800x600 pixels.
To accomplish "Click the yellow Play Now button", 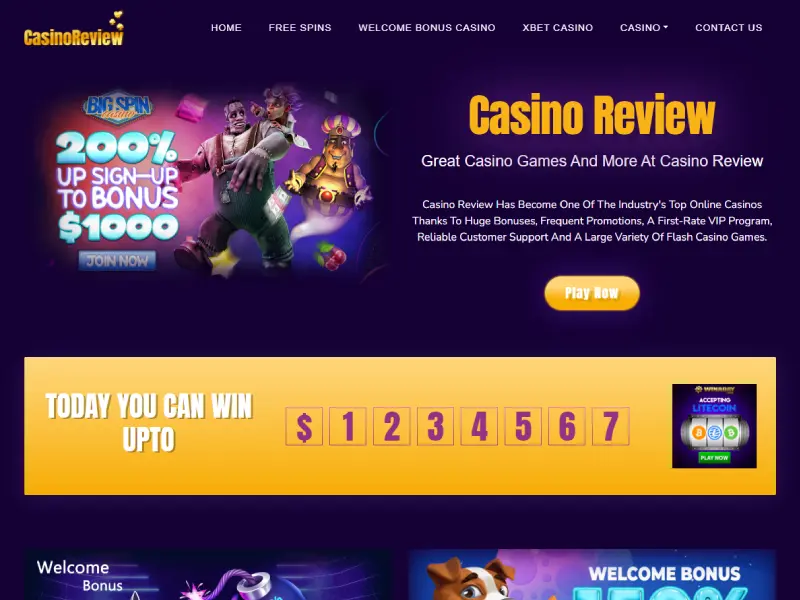I will (x=592, y=293).
